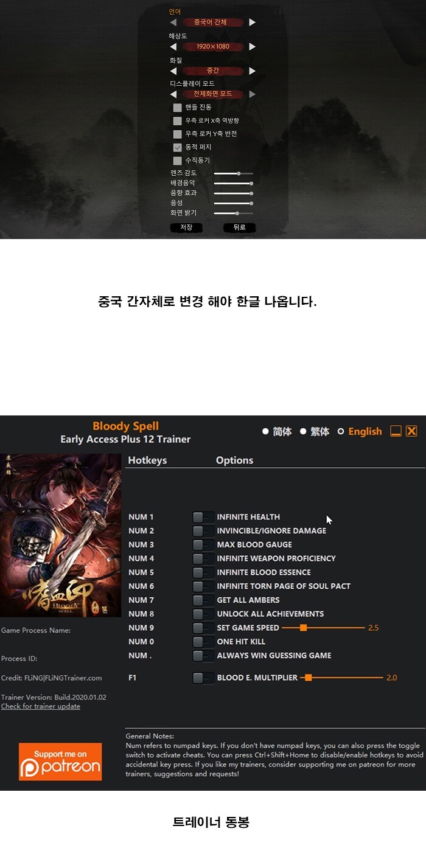The width and height of the screenshot is (426, 868).
Task: Click the left arrow for graphics quality
Action: click(x=173, y=71)
